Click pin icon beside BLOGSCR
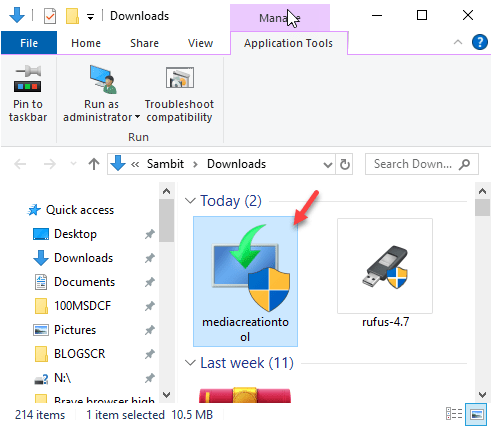Screen dimensions: 492x427 [x=150, y=354]
